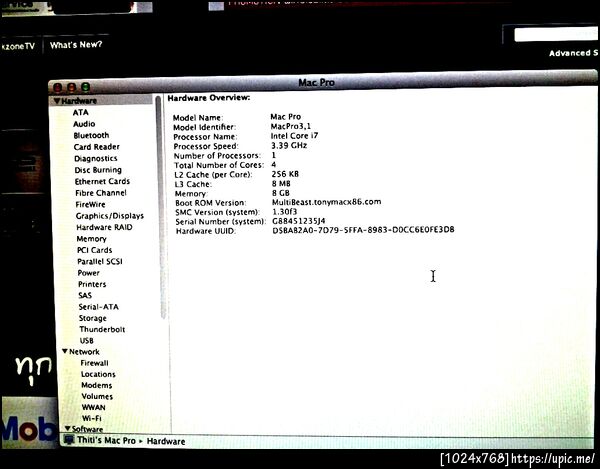Open the USB entry

pos(87,340)
